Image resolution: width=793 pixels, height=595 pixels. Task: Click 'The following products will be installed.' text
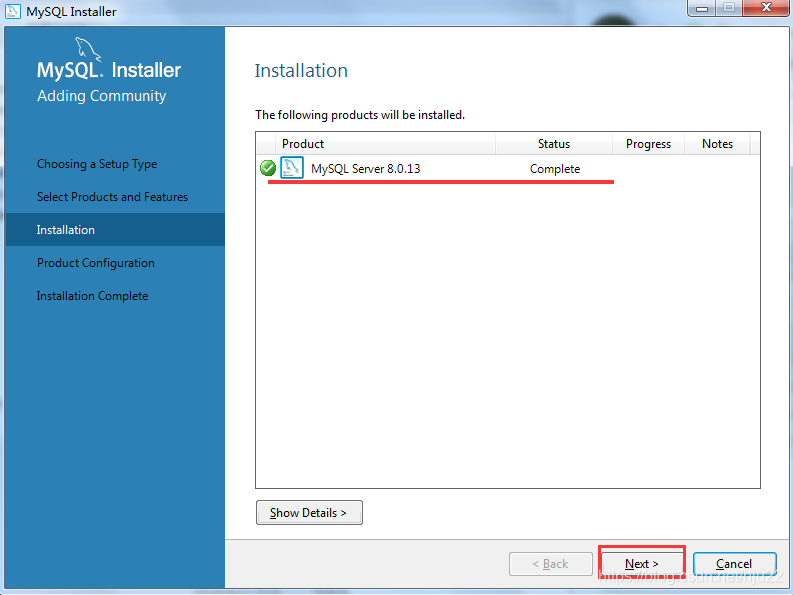click(x=360, y=115)
